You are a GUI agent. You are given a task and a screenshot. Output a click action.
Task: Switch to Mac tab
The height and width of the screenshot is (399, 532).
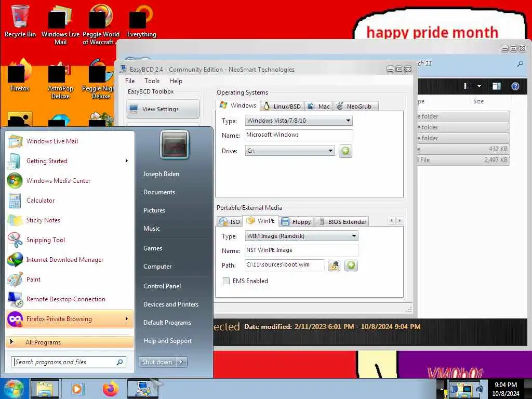pyautogui.click(x=318, y=106)
